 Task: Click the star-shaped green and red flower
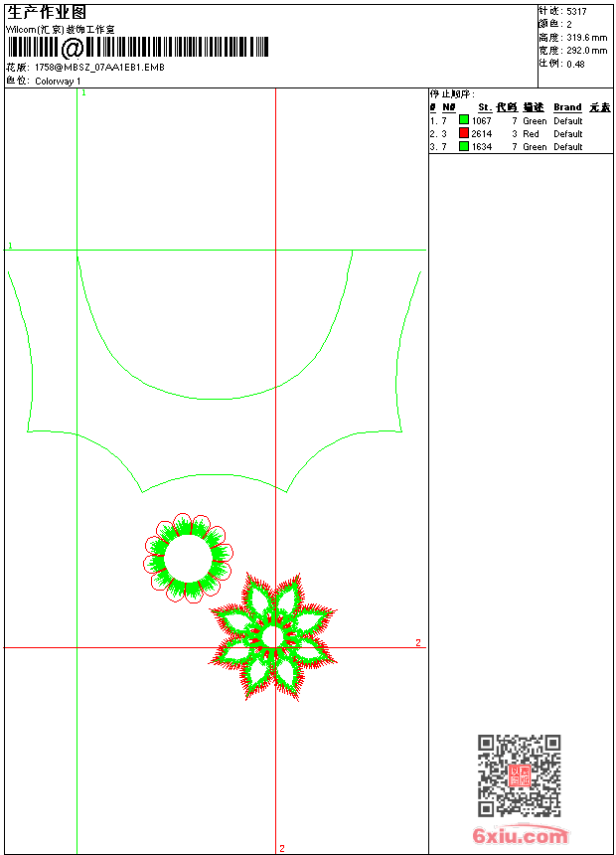pyautogui.click(x=272, y=636)
